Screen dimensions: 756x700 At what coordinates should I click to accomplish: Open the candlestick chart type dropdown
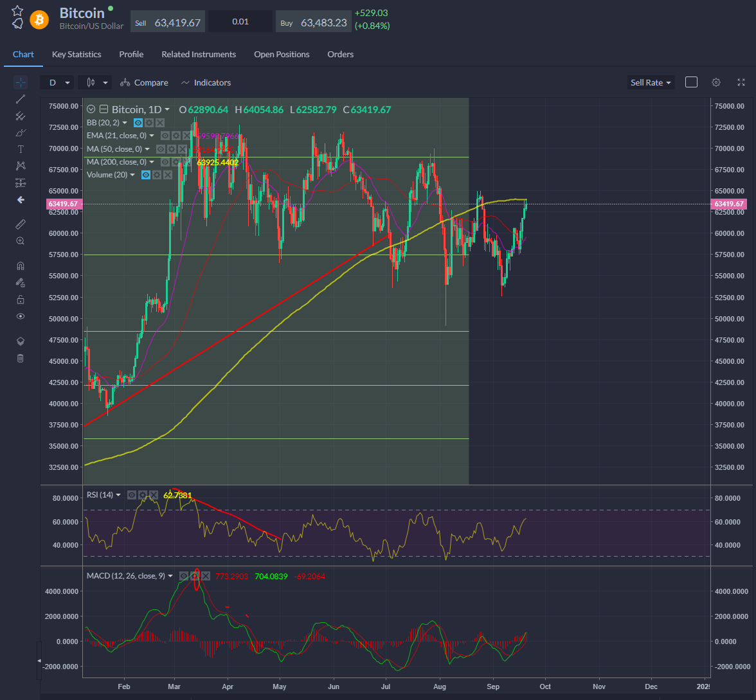point(94,82)
